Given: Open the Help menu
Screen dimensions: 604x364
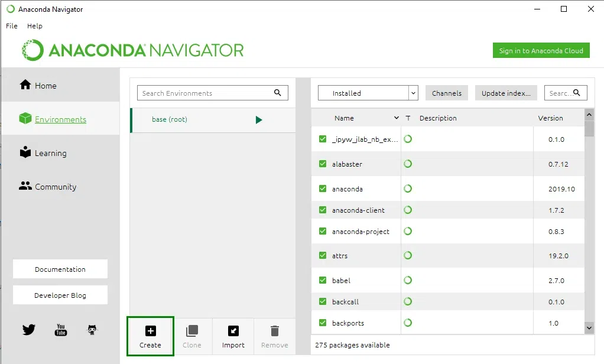Looking at the screenshot, I should (35, 26).
